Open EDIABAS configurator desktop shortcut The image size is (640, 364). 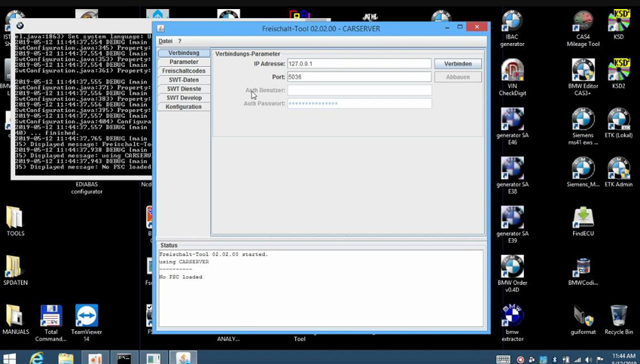[x=87, y=187]
